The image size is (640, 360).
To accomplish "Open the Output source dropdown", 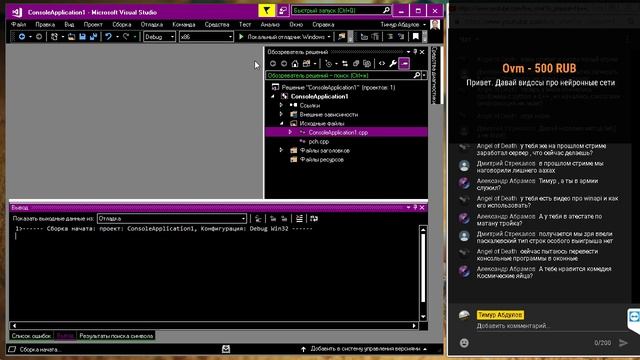I will click(172, 219).
